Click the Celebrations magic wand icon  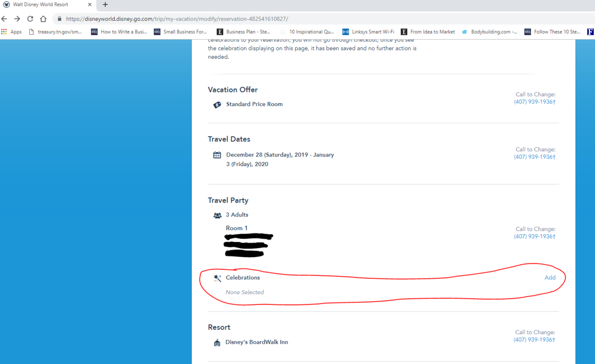click(x=217, y=278)
